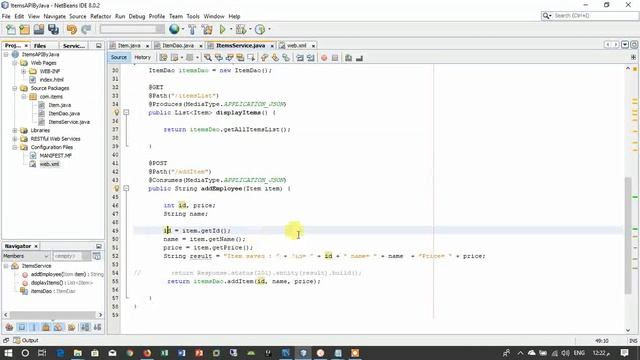Select ItemDao.java in the project tree
The width and height of the screenshot is (640, 360).
(64, 113)
